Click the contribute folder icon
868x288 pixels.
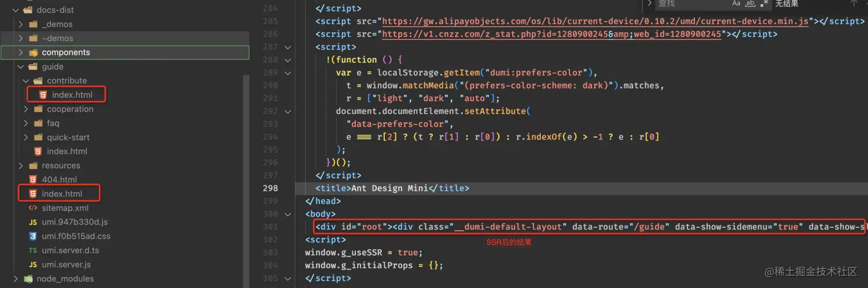[38, 80]
